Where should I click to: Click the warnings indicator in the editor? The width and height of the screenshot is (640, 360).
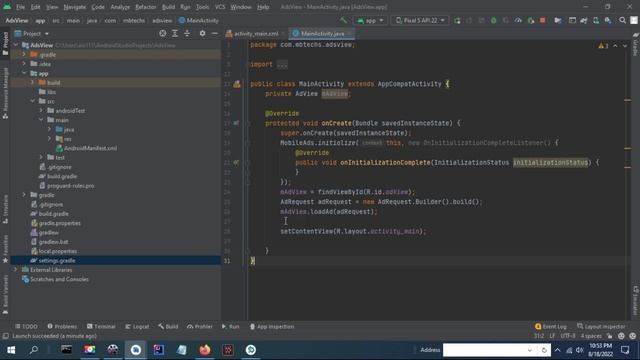tap(603, 46)
